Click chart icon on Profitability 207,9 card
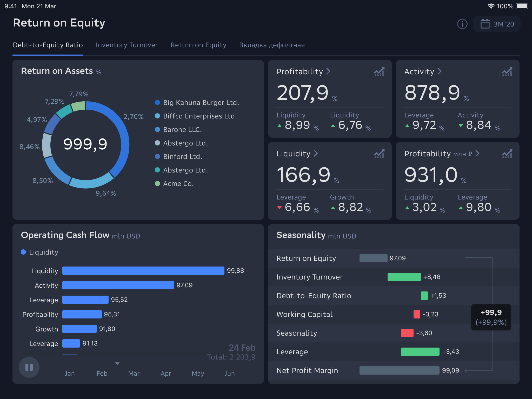Screen dimensions: 532x399 click(x=379, y=72)
